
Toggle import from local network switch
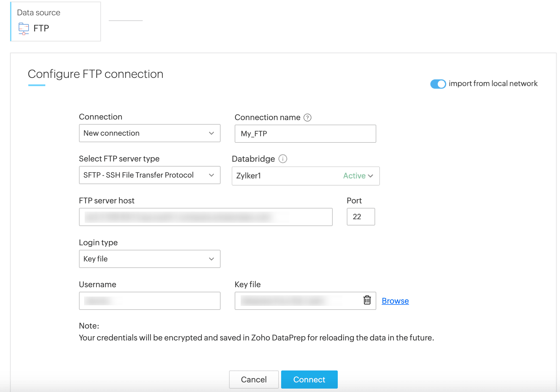438,84
